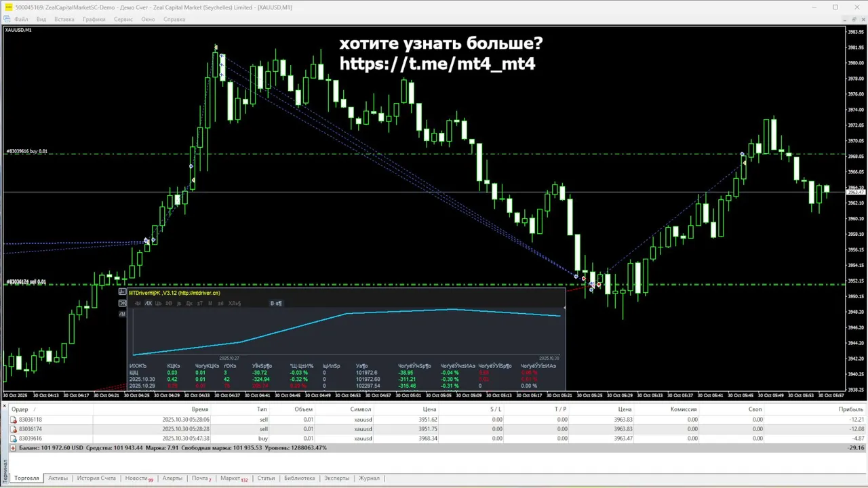Open the Сервис menu
This screenshot has height=488, width=868.
point(123,20)
